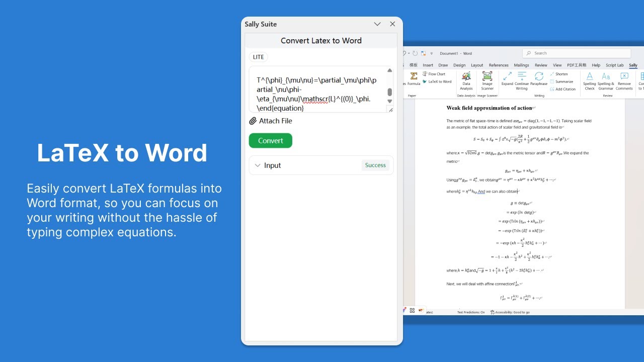The image size is (644, 362).
Task: Open the 模板 ribbon tab
Action: point(413,65)
